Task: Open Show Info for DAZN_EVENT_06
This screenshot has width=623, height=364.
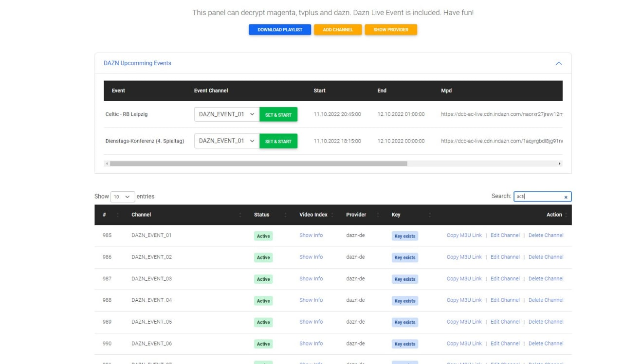Action: coord(311,343)
